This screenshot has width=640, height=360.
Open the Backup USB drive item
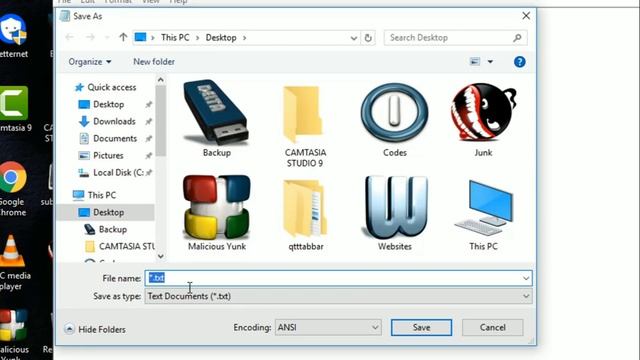click(x=216, y=118)
